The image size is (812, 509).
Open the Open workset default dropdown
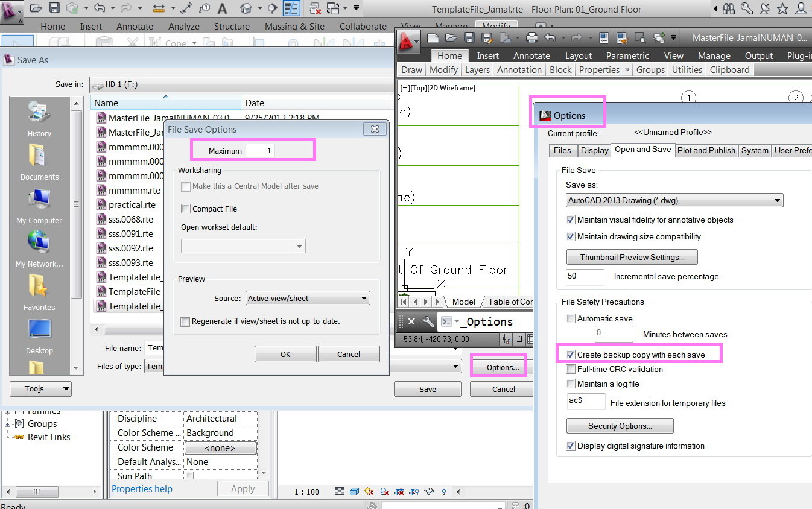pyautogui.click(x=243, y=246)
